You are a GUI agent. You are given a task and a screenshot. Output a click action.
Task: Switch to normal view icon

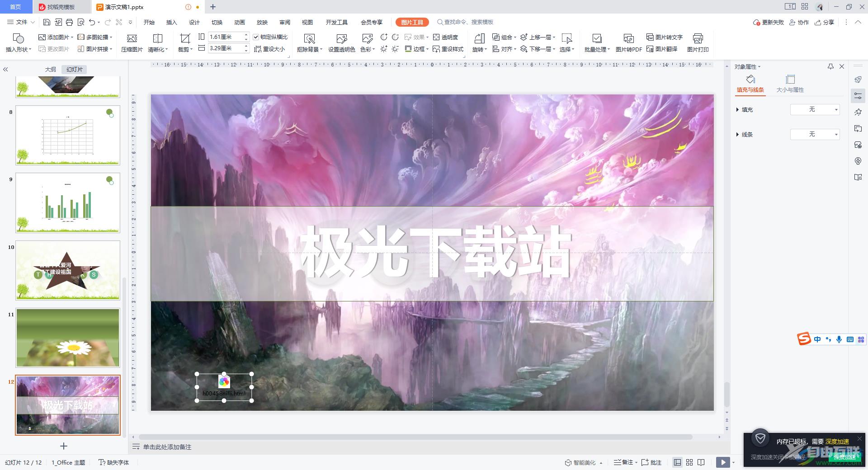[677, 462]
